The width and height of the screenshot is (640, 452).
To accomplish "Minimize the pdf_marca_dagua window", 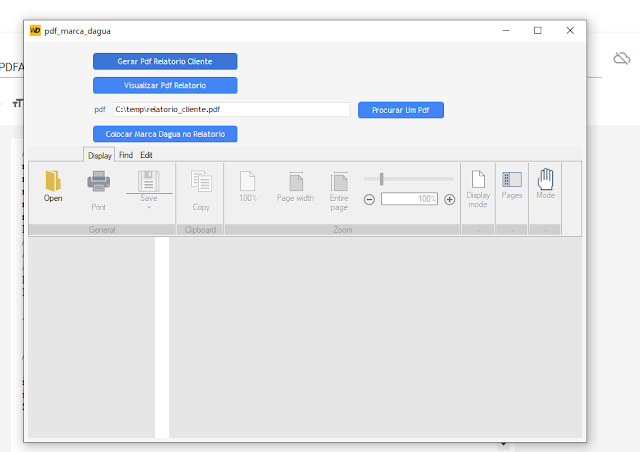I will [x=506, y=31].
